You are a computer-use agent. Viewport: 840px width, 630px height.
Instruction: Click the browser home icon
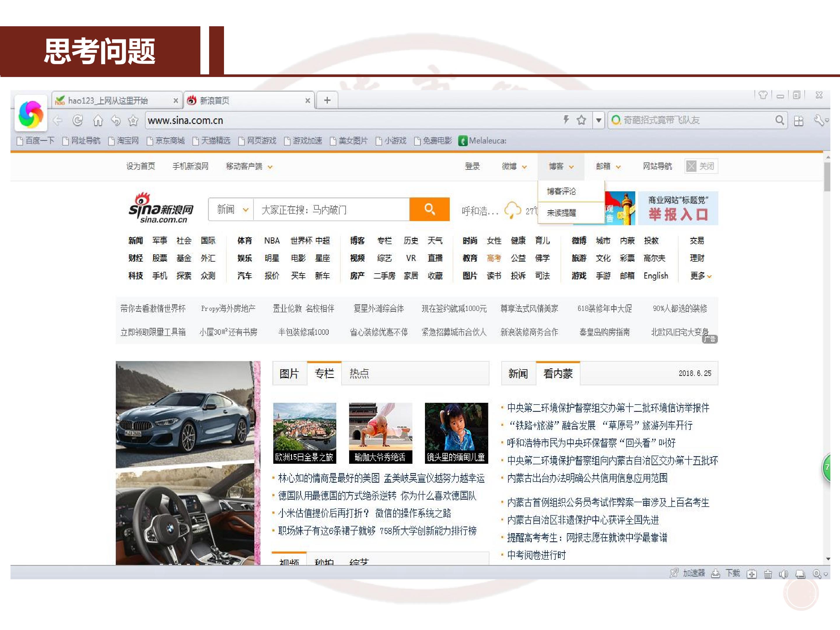[98, 121]
